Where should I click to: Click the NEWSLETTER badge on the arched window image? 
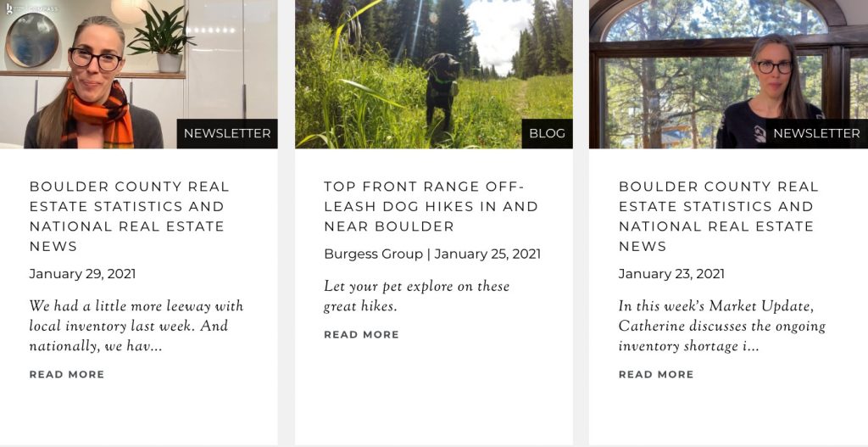tap(816, 133)
